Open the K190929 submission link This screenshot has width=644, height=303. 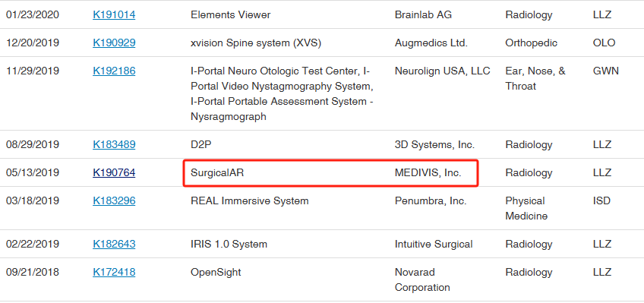(x=114, y=43)
